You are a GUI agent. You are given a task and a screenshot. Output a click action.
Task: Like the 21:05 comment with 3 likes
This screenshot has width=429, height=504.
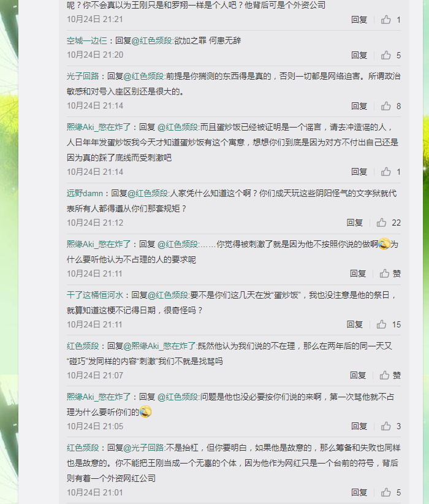pos(386,426)
